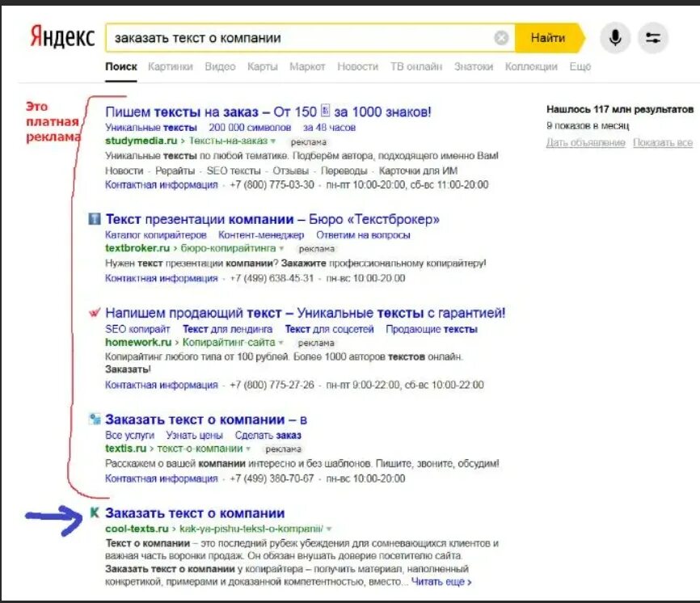The height and width of the screenshot is (603, 700).
Task: Open textis.ru Контактная информация link
Action: point(162,479)
